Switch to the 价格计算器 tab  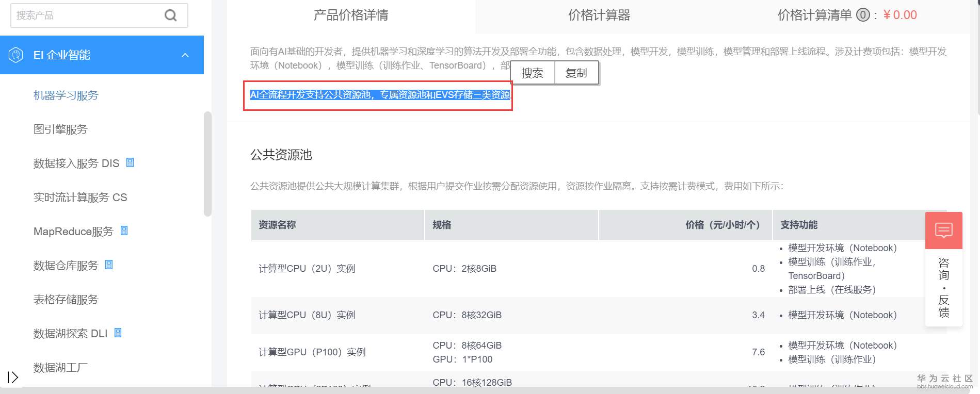(599, 15)
